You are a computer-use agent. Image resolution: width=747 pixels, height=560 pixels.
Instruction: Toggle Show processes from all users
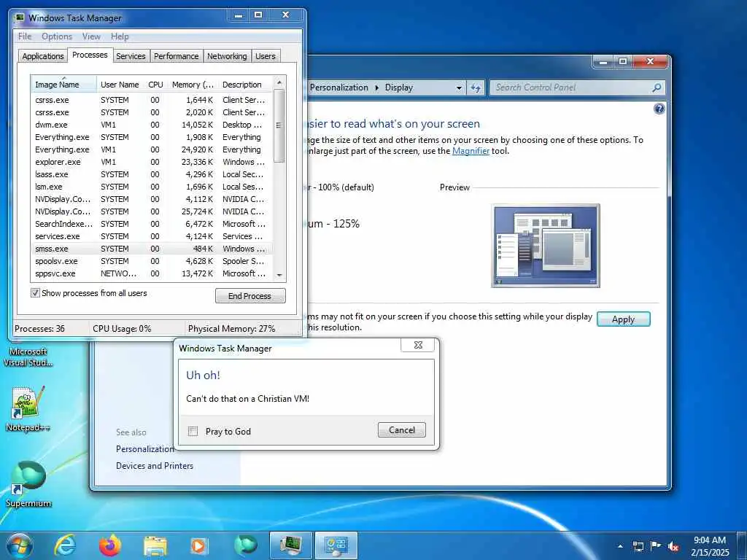click(35, 293)
